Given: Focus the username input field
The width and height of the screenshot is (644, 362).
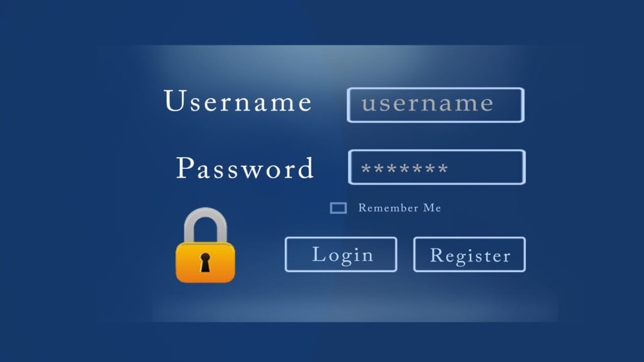Looking at the screenshot, I should [x=435, y=105].
